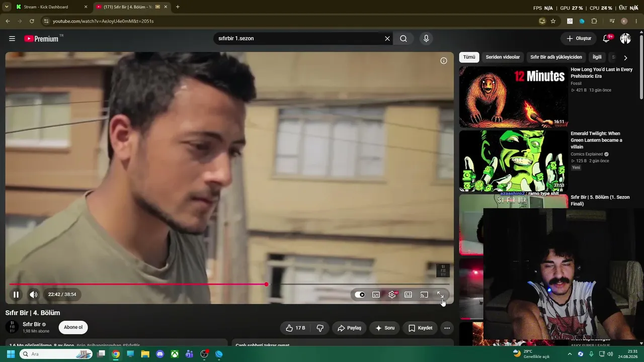644x362 pixels.
Task: Open the Windows Start menu
Action: pyautogui.click(x=11, y=354)
